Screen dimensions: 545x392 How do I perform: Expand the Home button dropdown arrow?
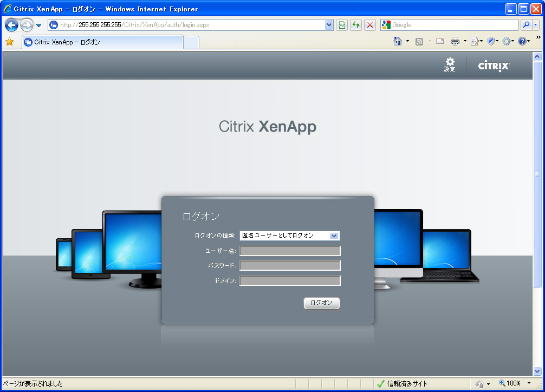pos(407,41)
